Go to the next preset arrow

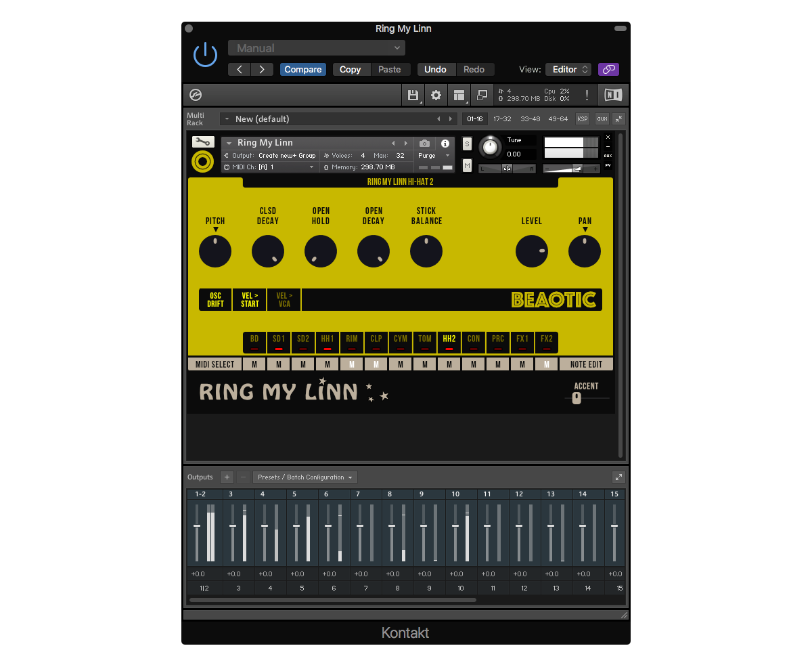pos(262,69)
